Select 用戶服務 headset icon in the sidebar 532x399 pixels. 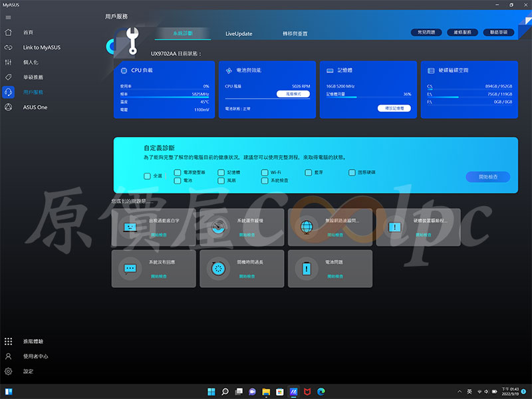pyautogui.click(x=9, y=92)
